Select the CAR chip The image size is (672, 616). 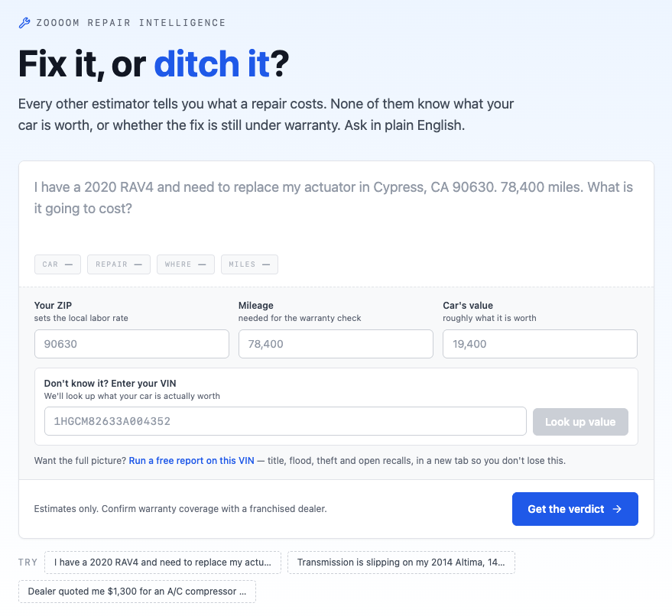[57, 264]
